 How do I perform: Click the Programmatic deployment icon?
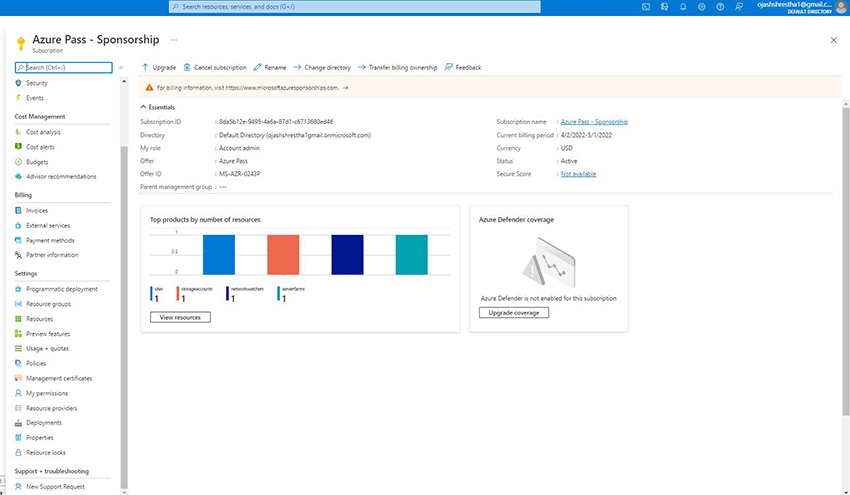pyautogui.click(x=18, y=289)
